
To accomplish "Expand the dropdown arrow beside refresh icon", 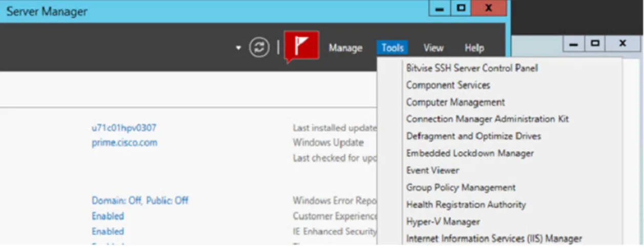I will click(x=238, y=48).
